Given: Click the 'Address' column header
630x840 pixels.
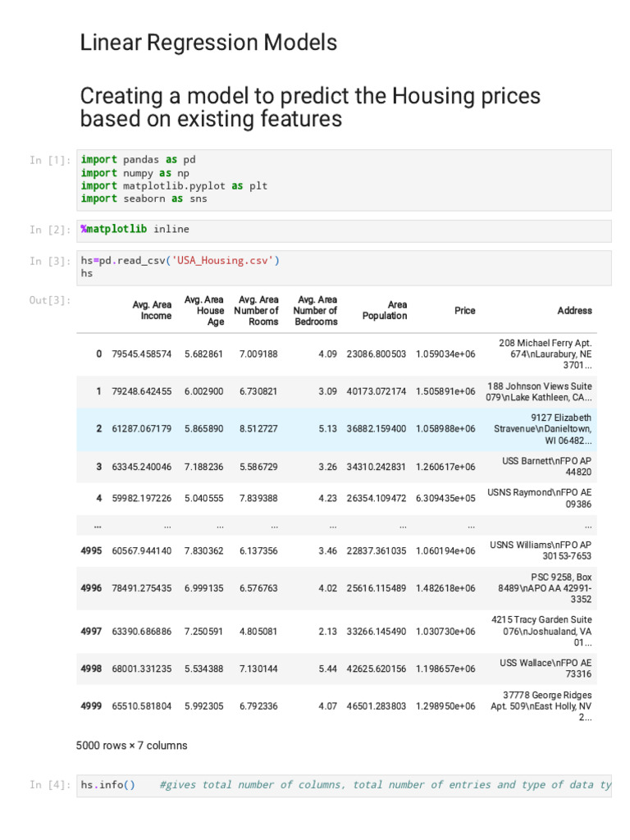Looking at the screenshot, I should [x=574, y=311].
